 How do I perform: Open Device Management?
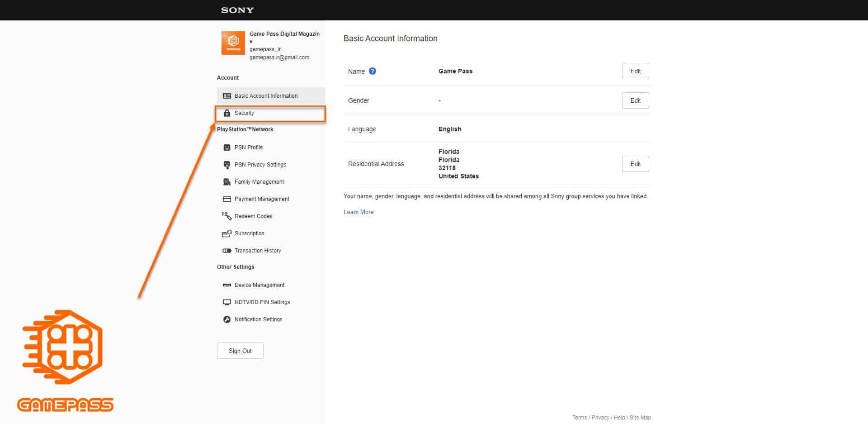coord(271,285)
